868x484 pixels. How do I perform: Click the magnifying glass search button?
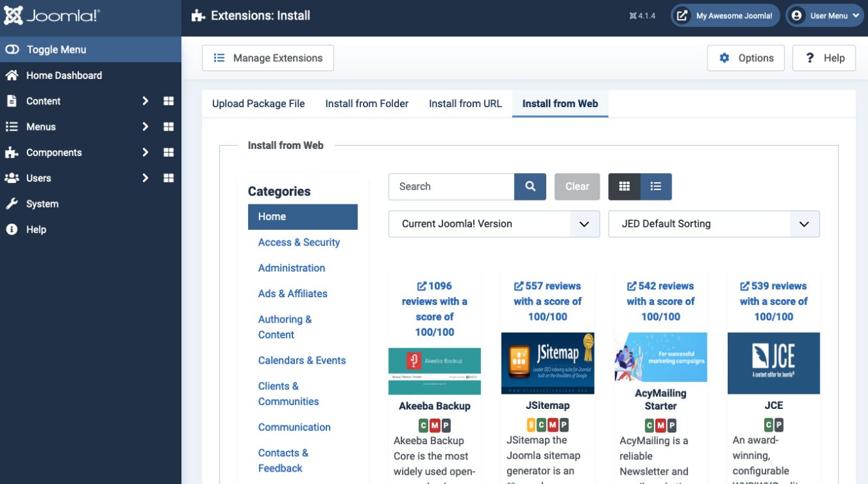[x=531, y=187]
